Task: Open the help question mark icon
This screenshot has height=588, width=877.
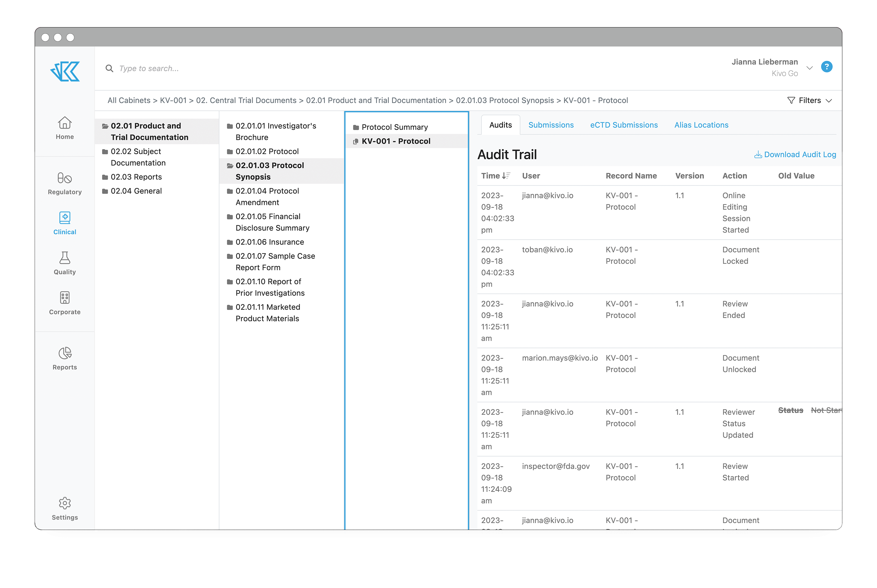Action: coord(827,67)
